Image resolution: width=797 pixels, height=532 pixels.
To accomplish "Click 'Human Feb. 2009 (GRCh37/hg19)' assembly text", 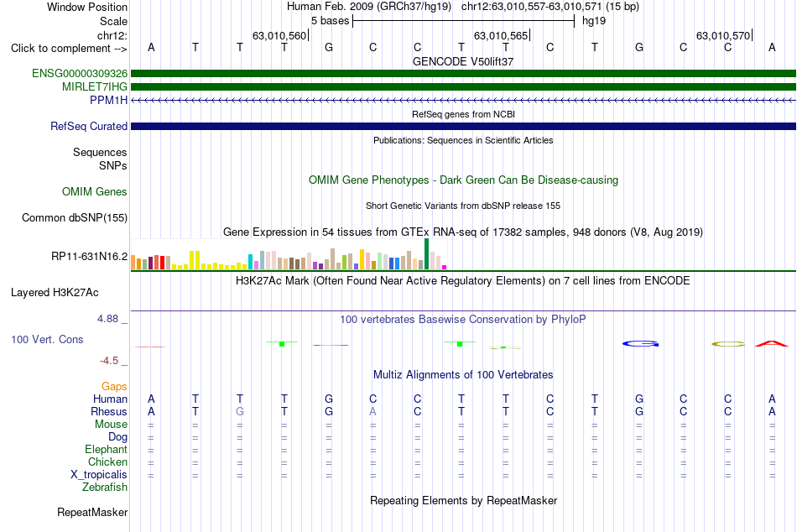I will pyautogui.click(x=369, y=7).
